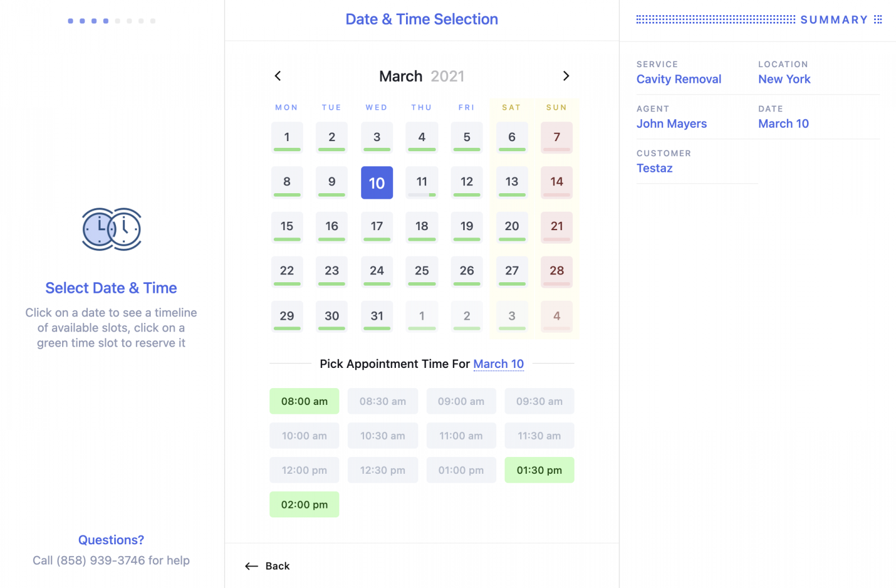The height and width of the screenshot is (588, 896).
Task: Click the overlapping clocks illustration
Action: (x=111, y=228)
